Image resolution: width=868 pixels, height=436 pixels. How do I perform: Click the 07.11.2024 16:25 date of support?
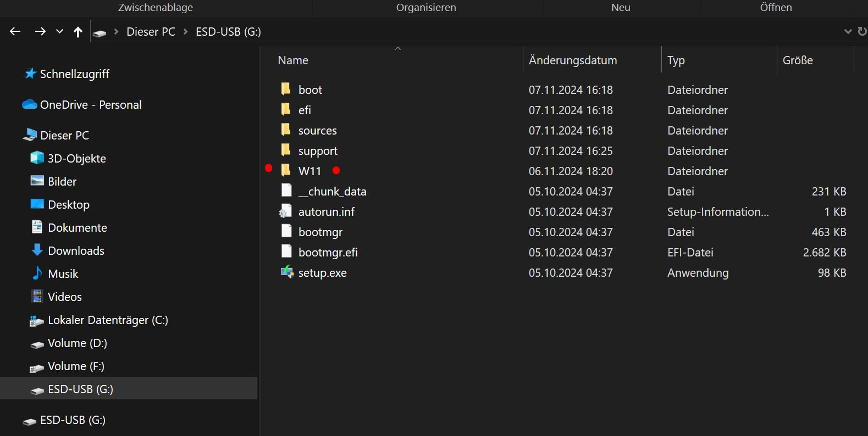(571, 151)
